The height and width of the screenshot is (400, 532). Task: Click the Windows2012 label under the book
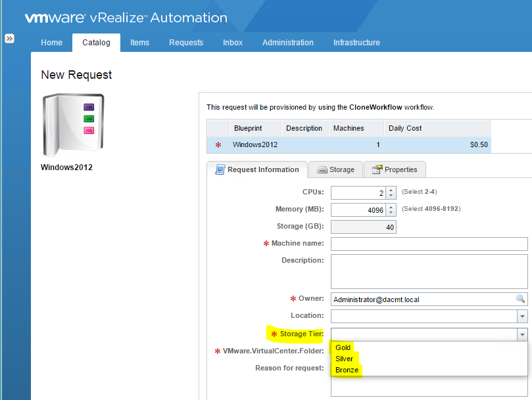66,167
